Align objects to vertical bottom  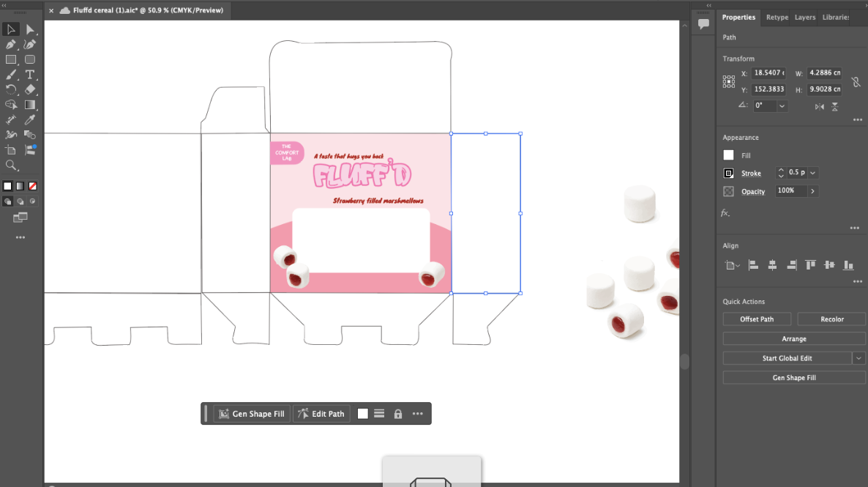coord(848,265)
